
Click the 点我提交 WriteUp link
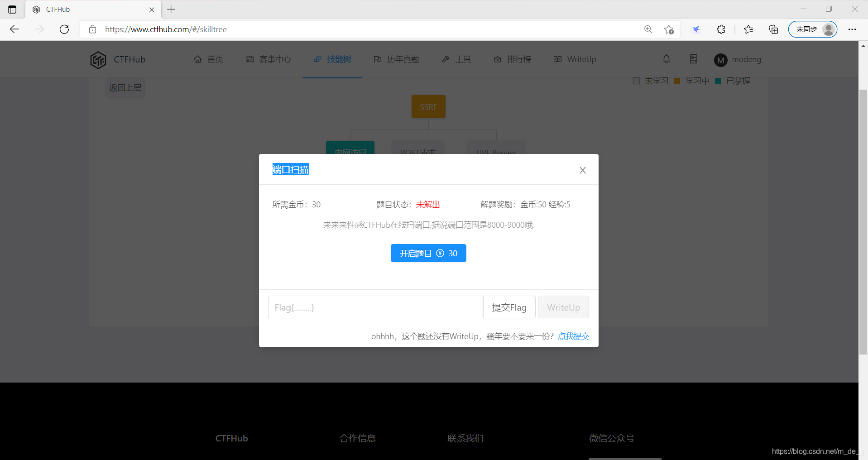573,336
